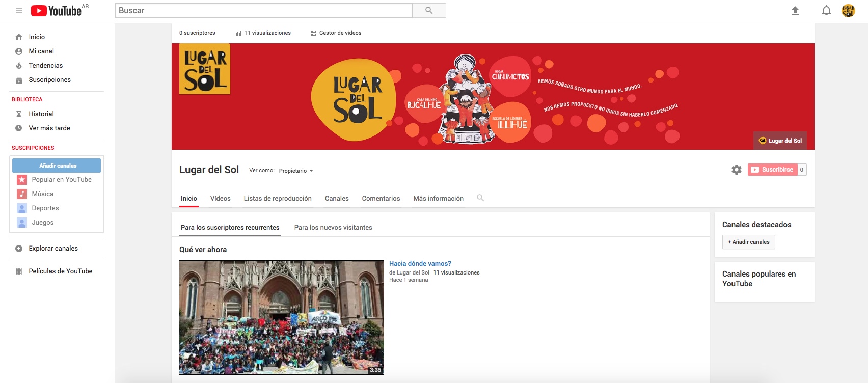Image resolution: width=868 pixels, height=383 pixels.
Task: Click the Popular en YouTube star icon
Action: pos(22,180)
